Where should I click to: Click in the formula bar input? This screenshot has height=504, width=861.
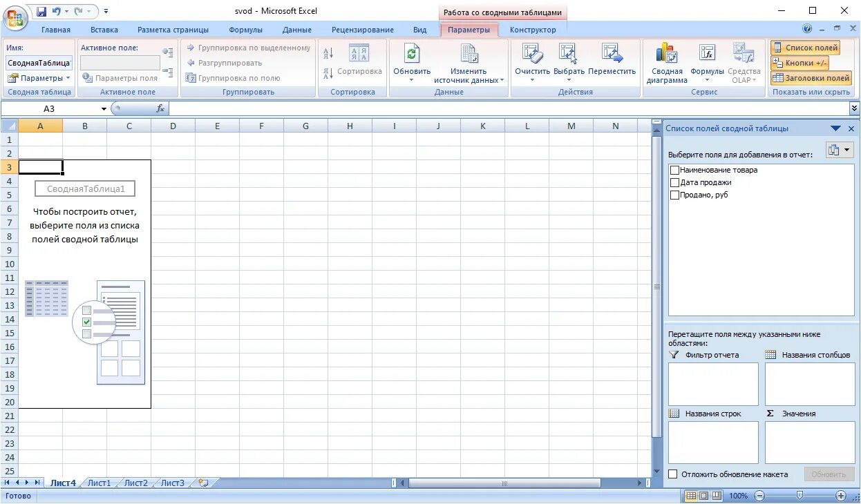[x=509, y=108]
